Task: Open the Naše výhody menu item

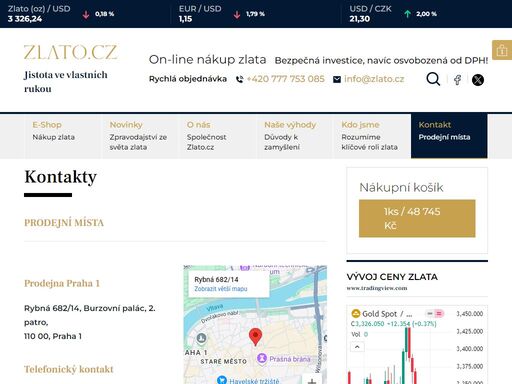Action: pyautogui.click(x=294, y=135)
